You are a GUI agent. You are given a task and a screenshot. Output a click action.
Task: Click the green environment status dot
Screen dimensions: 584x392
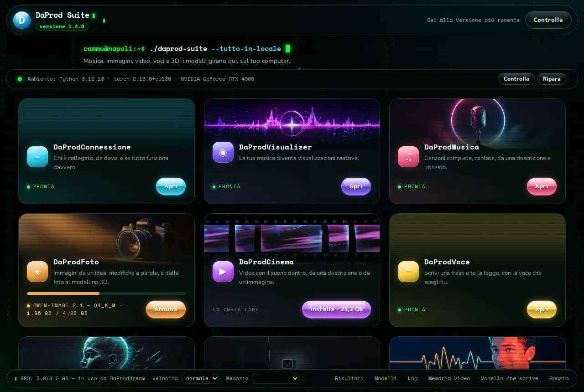coord(20,79)
